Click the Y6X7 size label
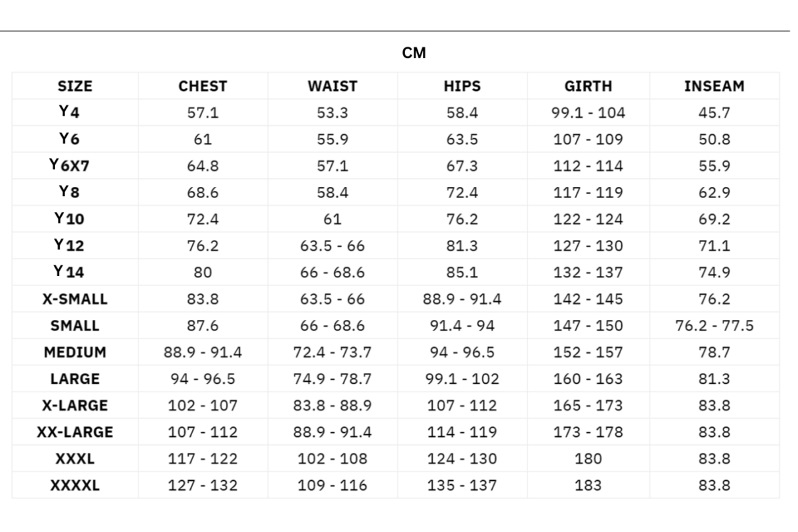Image resolution: width=798 pixels, height=532 pixels. [69, 166]
